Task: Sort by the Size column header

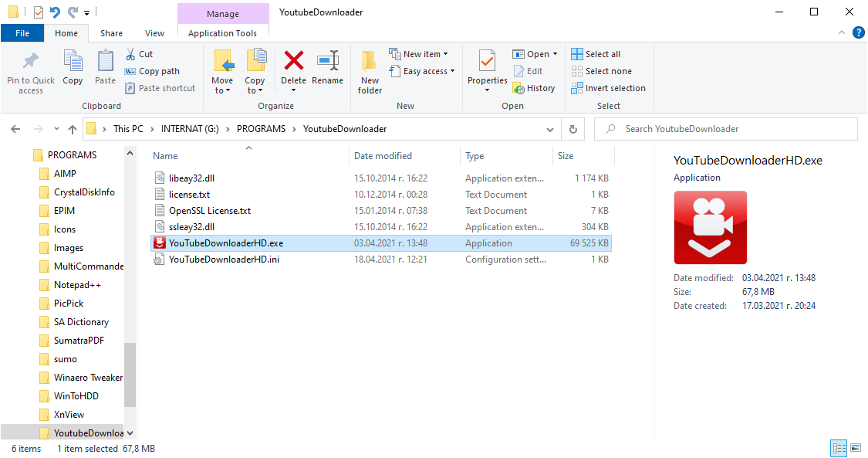Action: (x=583, y=156)
